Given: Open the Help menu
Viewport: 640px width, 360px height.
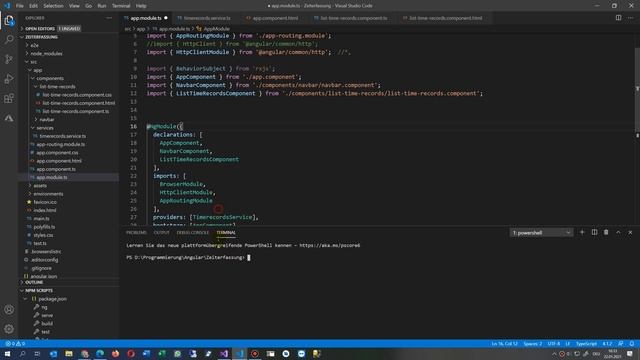Looking at the screenshot, I should (x=141, y=6).
